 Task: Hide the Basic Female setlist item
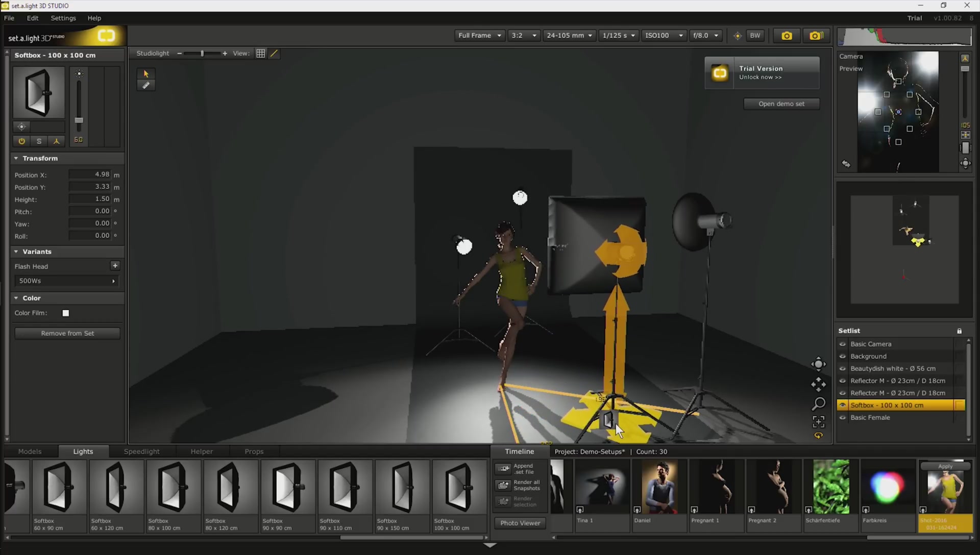(x=843, y=418)
